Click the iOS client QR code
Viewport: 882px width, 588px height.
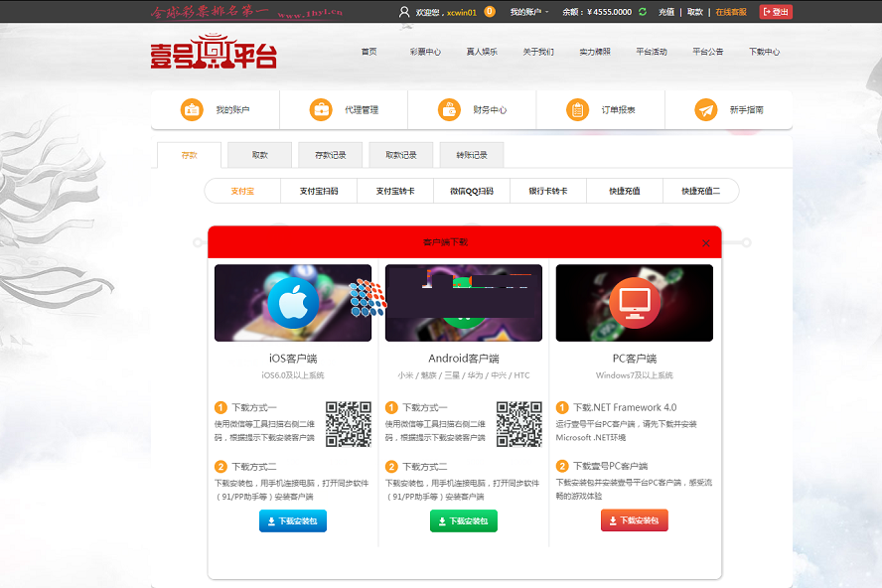click(349, 423)
